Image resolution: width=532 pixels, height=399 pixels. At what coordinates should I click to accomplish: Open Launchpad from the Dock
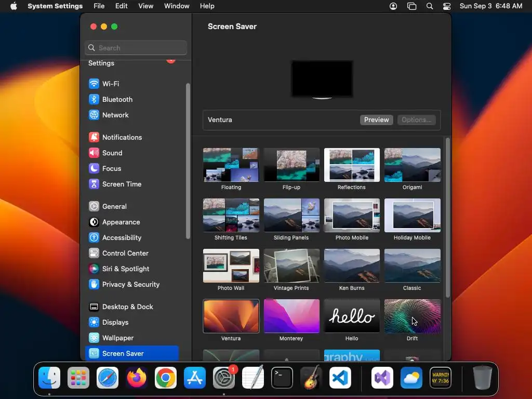click(x=78, y=378)
